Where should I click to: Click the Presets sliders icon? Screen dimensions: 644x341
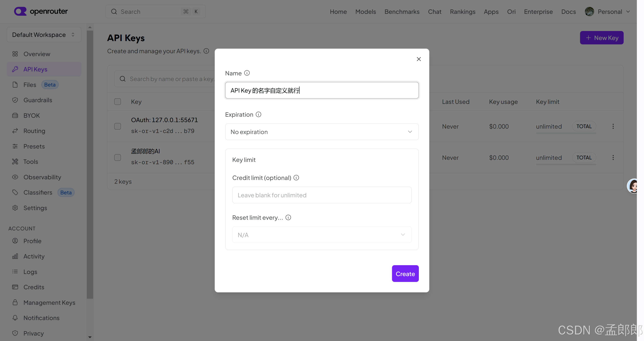[15, 146]
